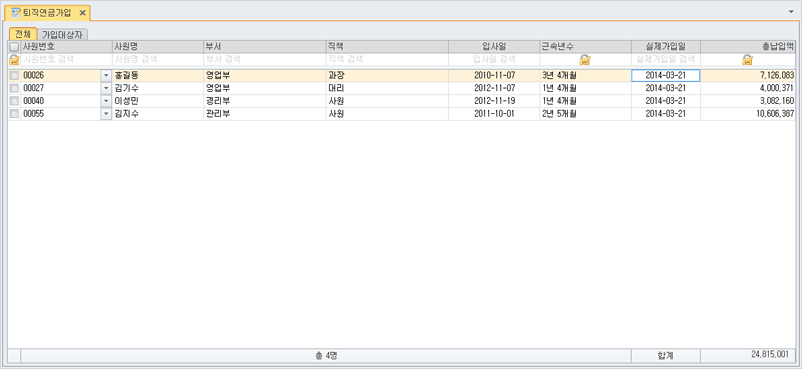Select employee name 김지수
This screenshot has width=802, height=369.
tap(126, 114)
